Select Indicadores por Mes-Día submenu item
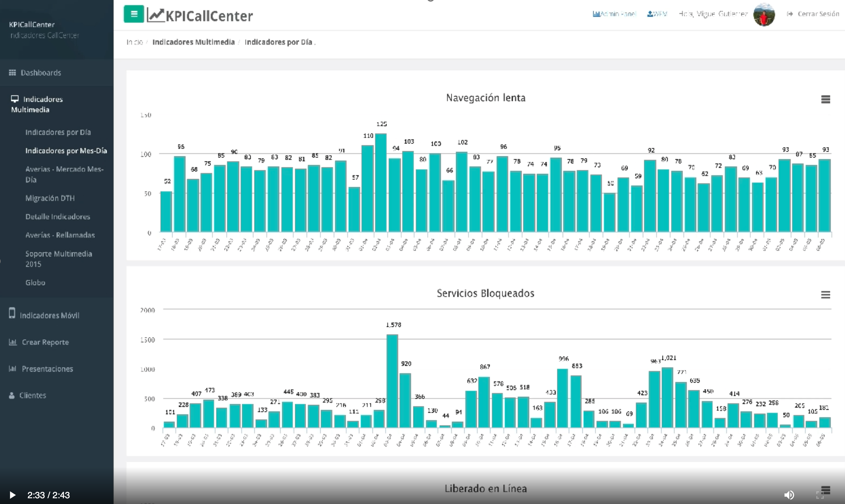845x504 pixels. 66,151
